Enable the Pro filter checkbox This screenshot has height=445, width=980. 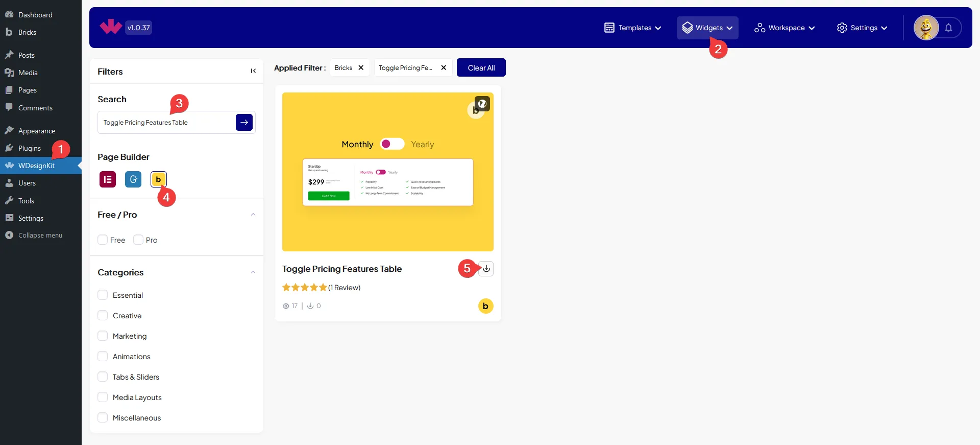click(138, 240)
